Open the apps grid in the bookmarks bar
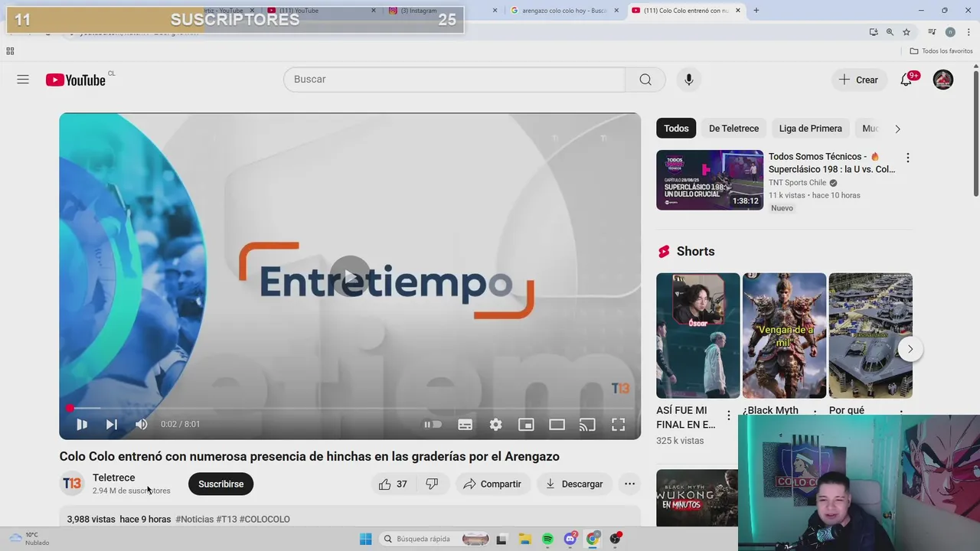 pos(10,51)
